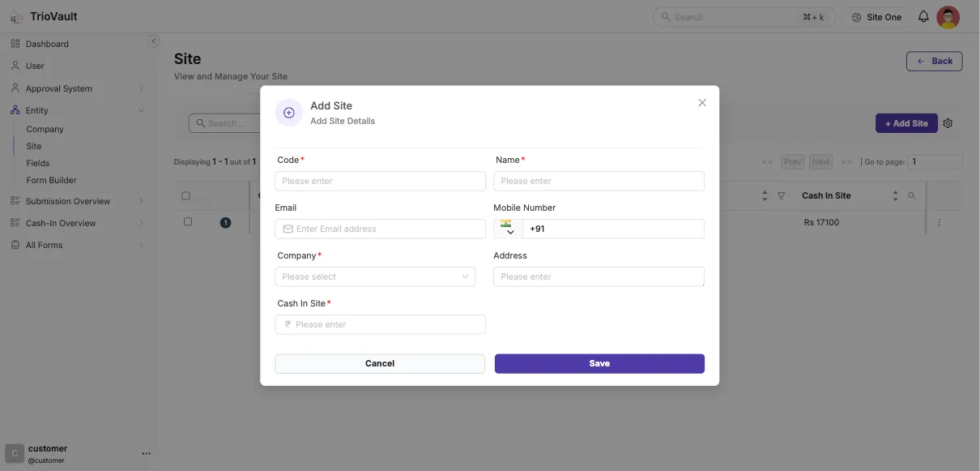Cancel the Add Site dialog
Image resolution: width=980 pixels, height=471 pixels.
379,363
